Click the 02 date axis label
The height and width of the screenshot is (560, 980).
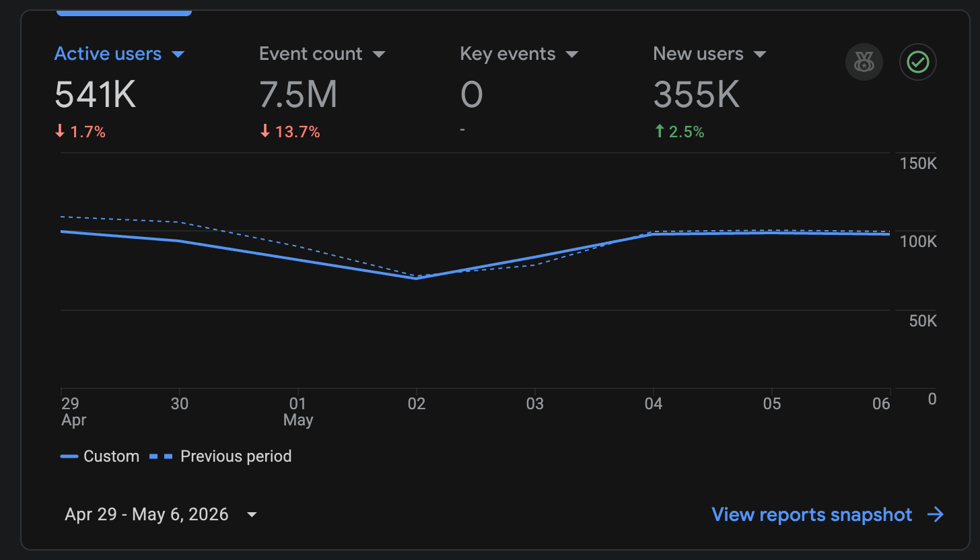pyautogui.click(x=417, y=404)
